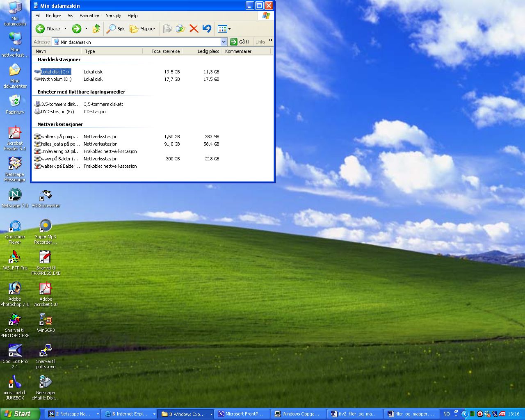Select the musicmatch JUKEBOX desktop icon
This screenshot has height=420, width=525.
15,388
